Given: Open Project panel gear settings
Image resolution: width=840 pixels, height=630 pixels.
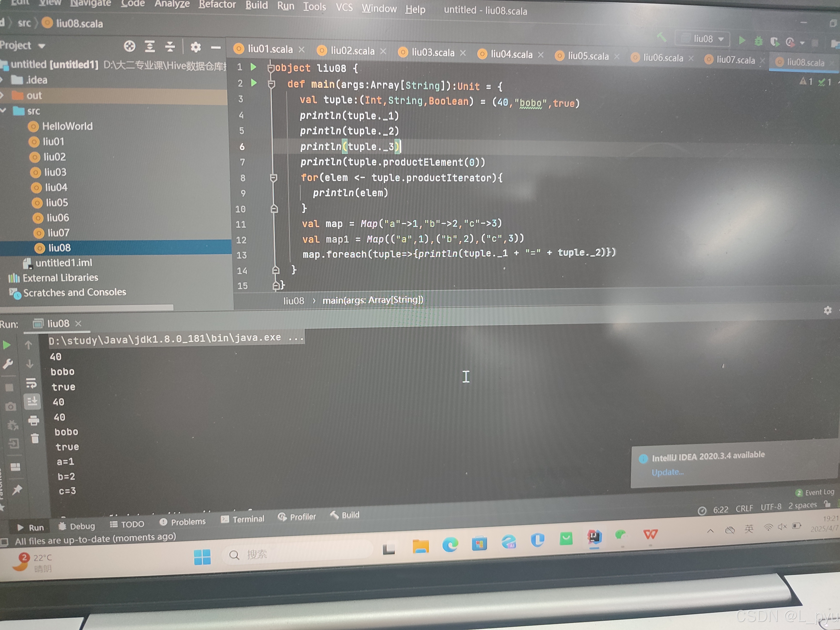Looking at the screenshot, I should coord(196,47).
